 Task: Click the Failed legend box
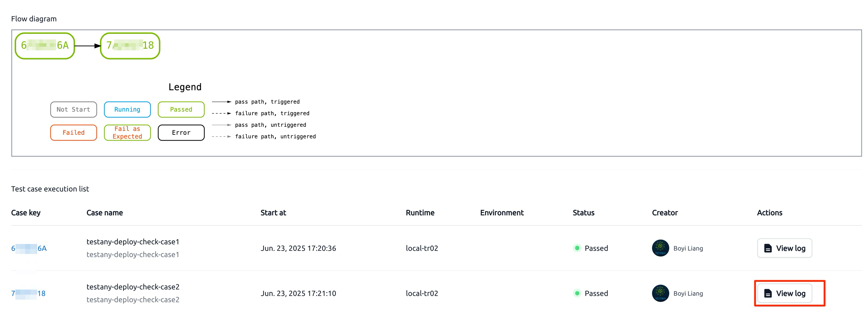[74, 132]
